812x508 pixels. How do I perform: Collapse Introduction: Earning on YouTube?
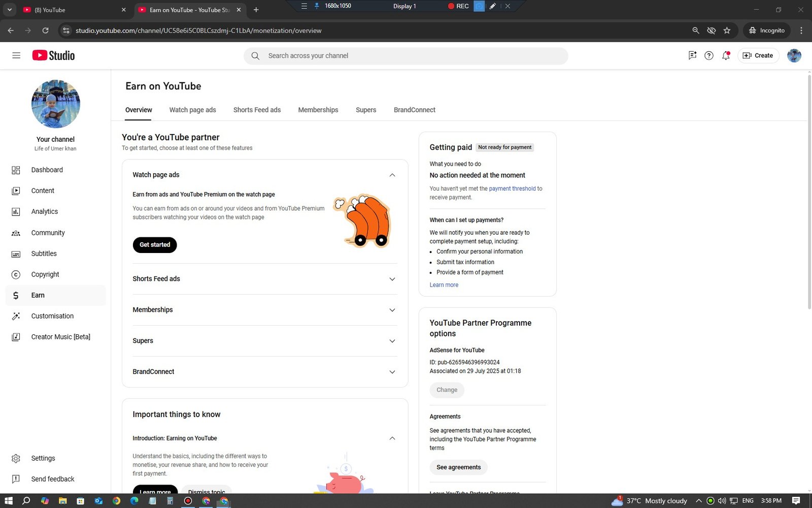[x=392, y=438]
